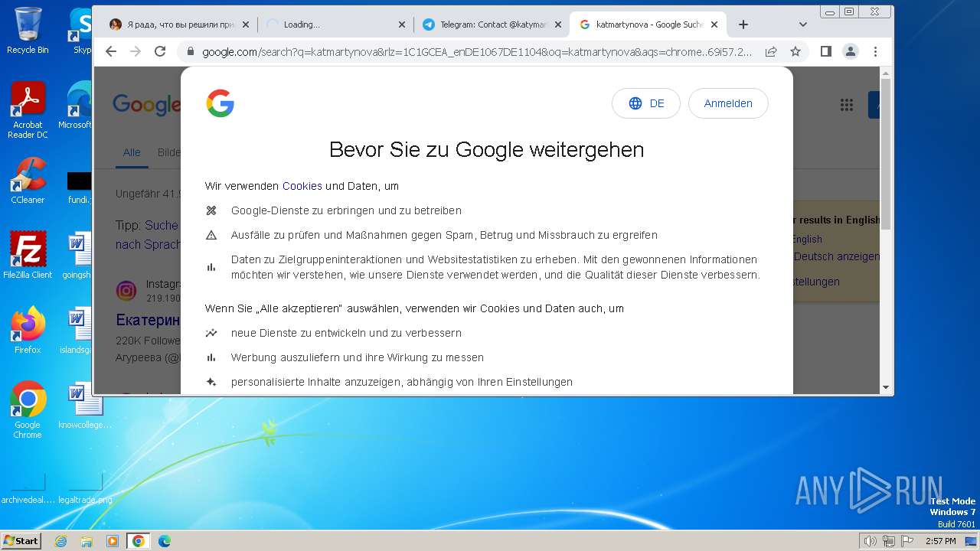Open the Cookies link in consent text
The height and width of the screenshot is (551, 980).
302,186
